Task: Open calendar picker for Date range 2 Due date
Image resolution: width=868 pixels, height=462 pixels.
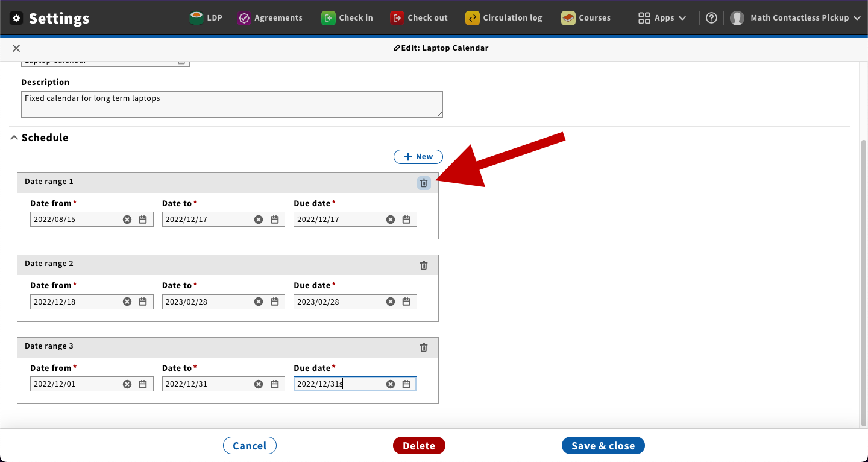Action: pos(406,302)
